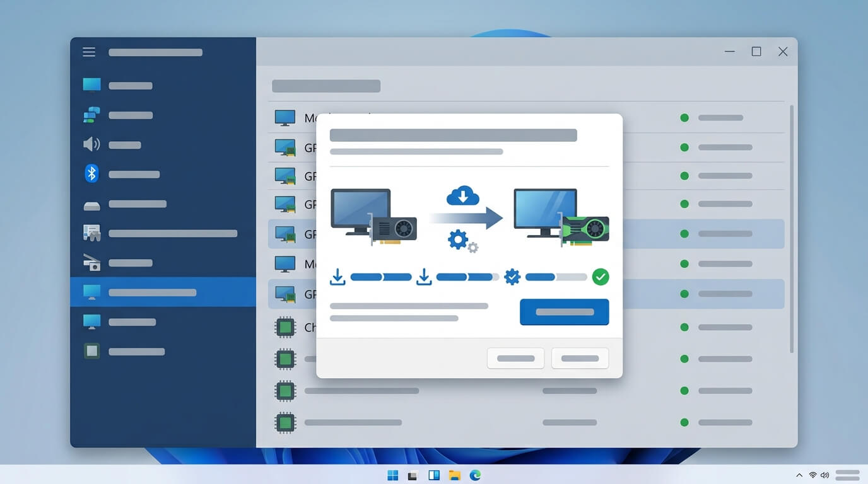The height and width of the screenshot is (484, 868).
Task: Open Wi-Fi network tray icon
Action: point(812,475)
